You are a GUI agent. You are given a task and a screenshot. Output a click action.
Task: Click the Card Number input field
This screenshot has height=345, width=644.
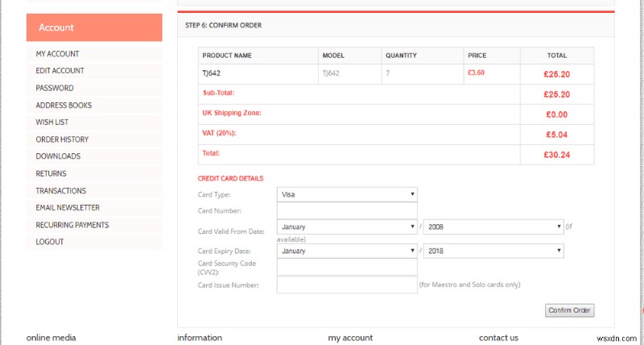click(x=347, y=210)
